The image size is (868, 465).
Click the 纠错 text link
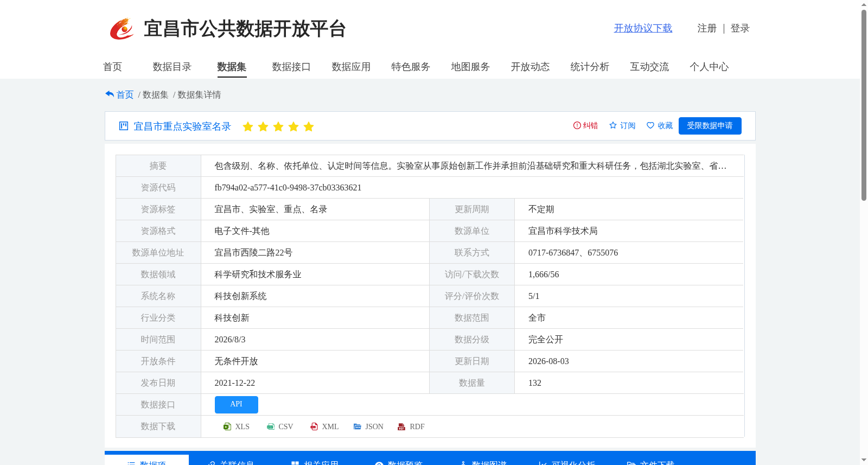coord(590,125)
